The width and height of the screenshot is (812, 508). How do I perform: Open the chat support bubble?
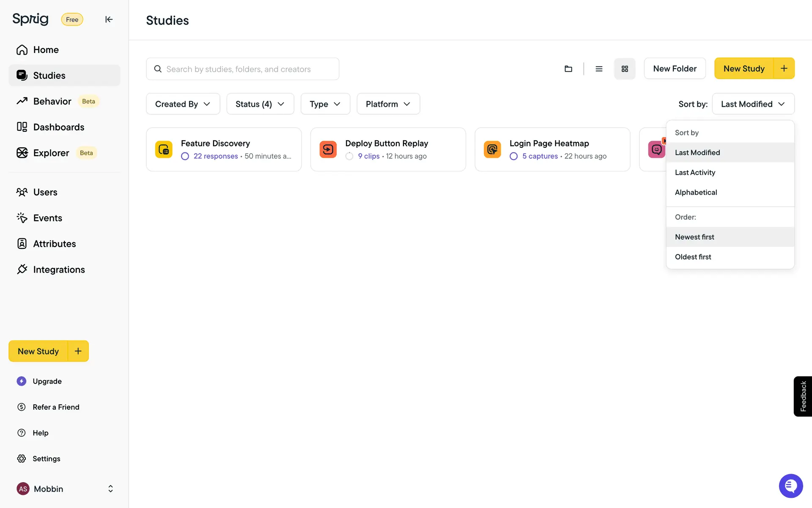(790, 486)
